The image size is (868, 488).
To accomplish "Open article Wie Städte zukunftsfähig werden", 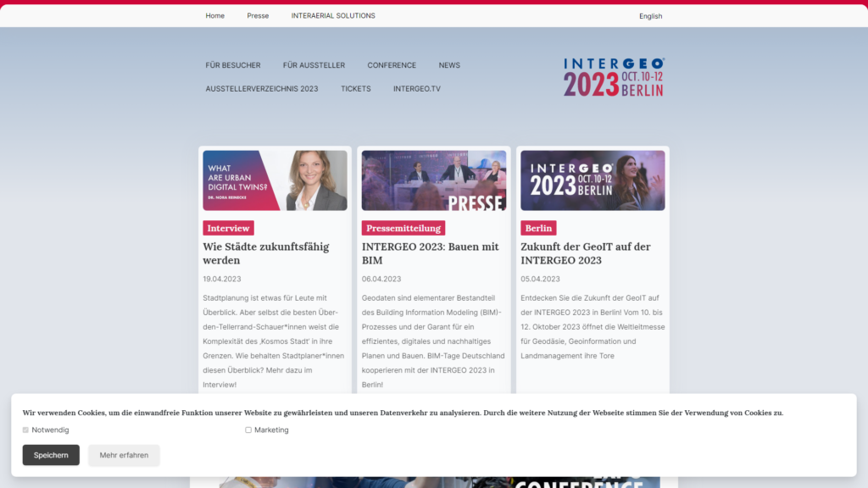I will pos(265,253).
